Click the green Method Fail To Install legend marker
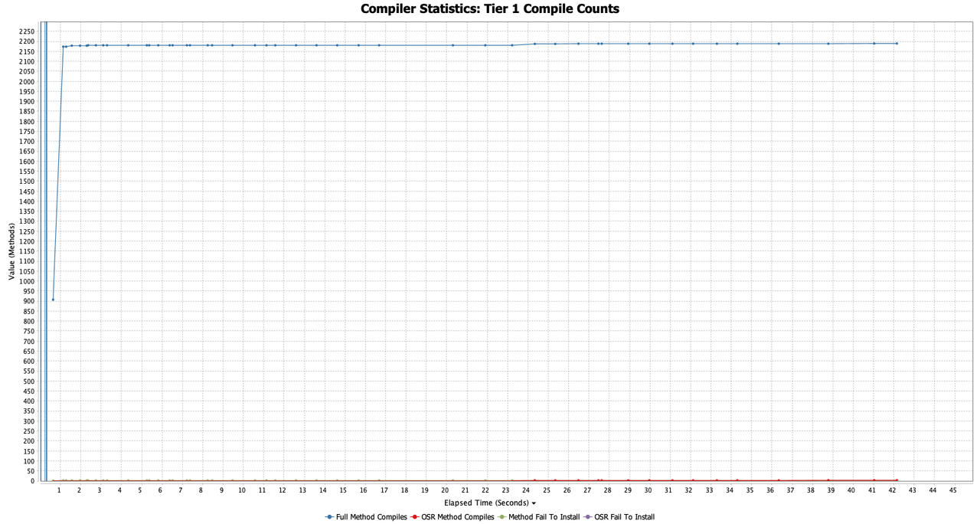The image size is (980, 524). pyautogui.click(x=501, y=517)
